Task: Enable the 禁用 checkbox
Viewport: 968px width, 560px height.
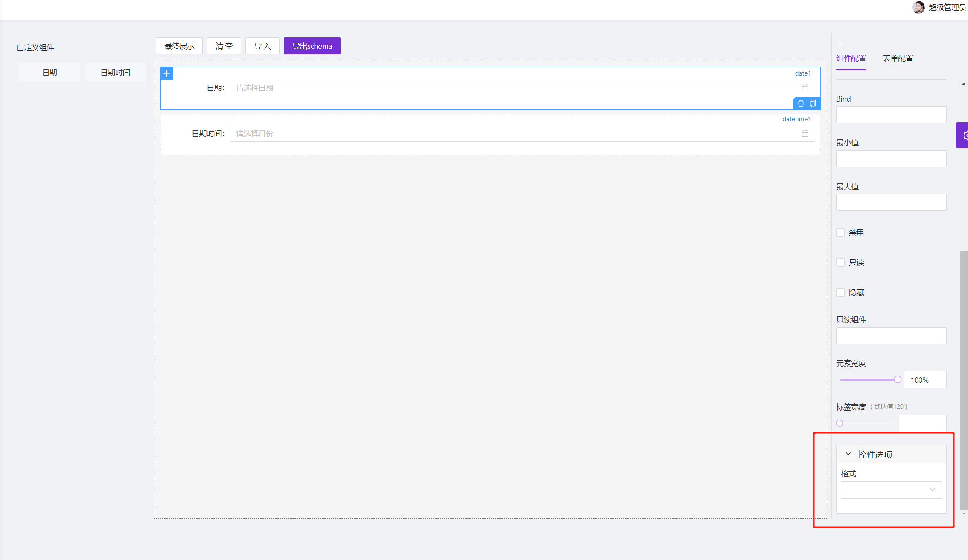Action: tap(840, 232)
